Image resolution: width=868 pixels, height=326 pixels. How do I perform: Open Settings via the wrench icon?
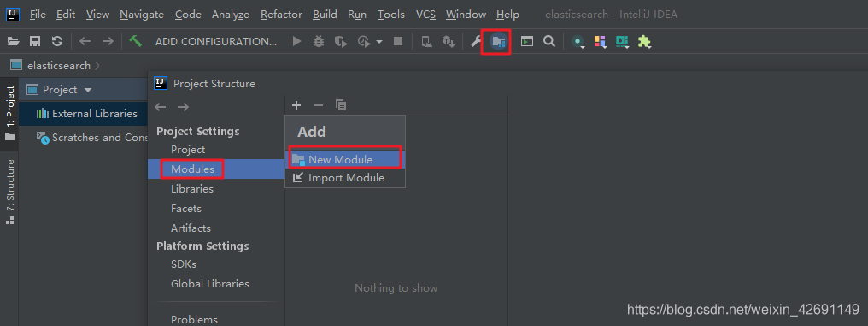click(476, 42)
